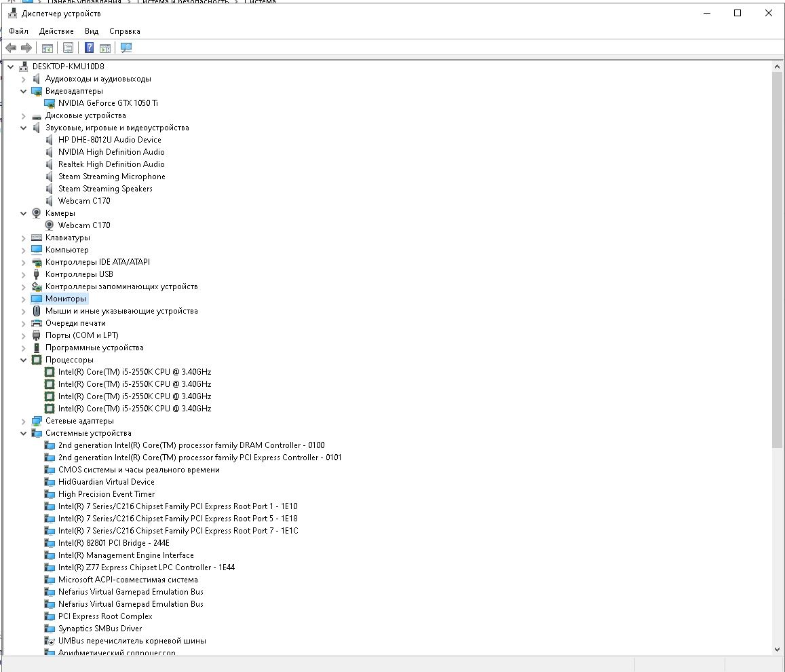Collapse the Камеры node

[x=23, y=213]
